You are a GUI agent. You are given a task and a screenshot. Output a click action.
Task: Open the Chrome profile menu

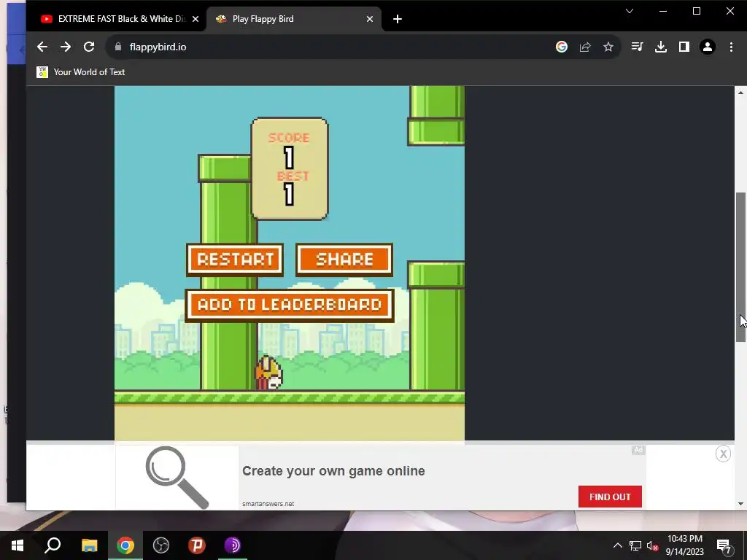708,47
